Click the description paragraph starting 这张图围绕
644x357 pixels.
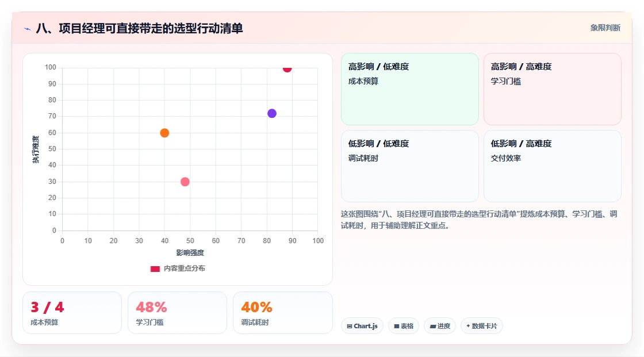coord(479,220)
